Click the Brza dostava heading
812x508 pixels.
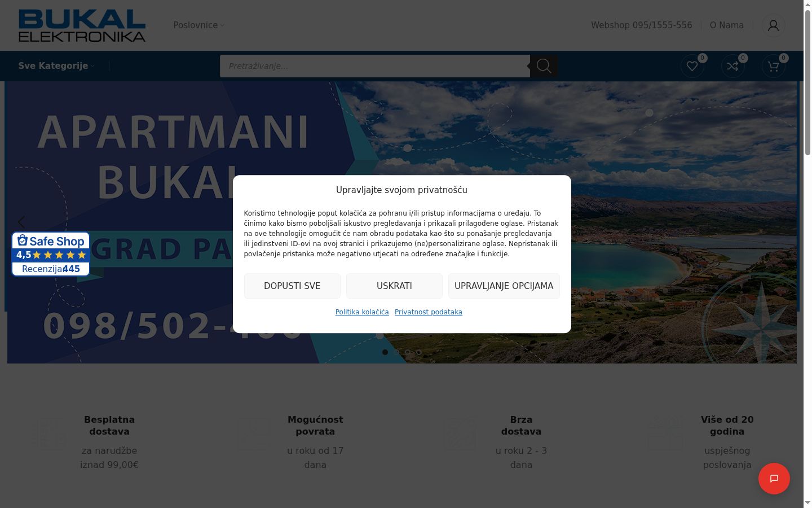[x=521, y=426]
